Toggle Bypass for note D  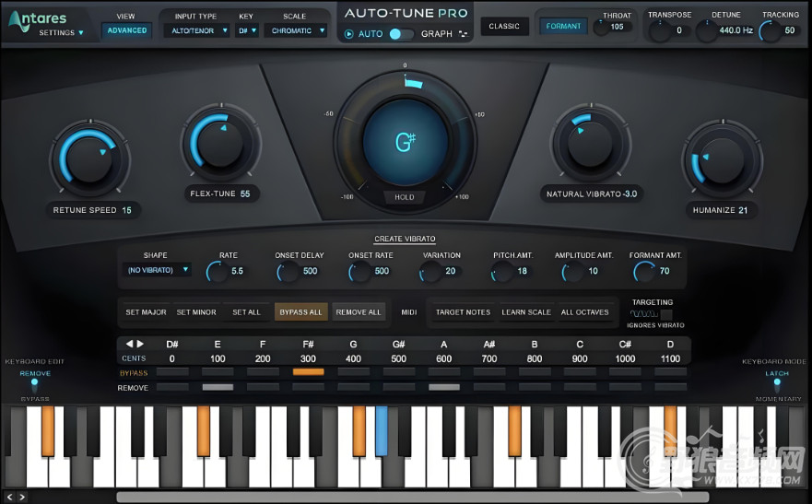[671, 372]
